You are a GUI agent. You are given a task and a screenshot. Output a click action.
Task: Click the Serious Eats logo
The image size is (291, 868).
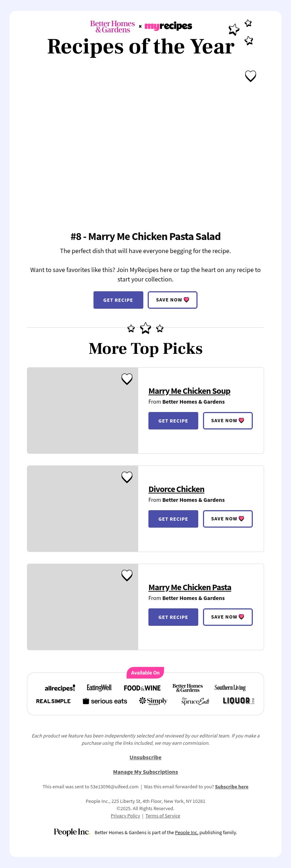coord(105,701)
